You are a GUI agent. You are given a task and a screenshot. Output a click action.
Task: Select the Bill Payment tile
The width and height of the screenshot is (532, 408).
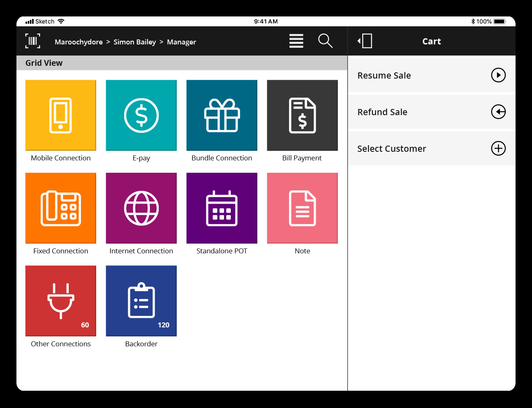pos(302,116)
